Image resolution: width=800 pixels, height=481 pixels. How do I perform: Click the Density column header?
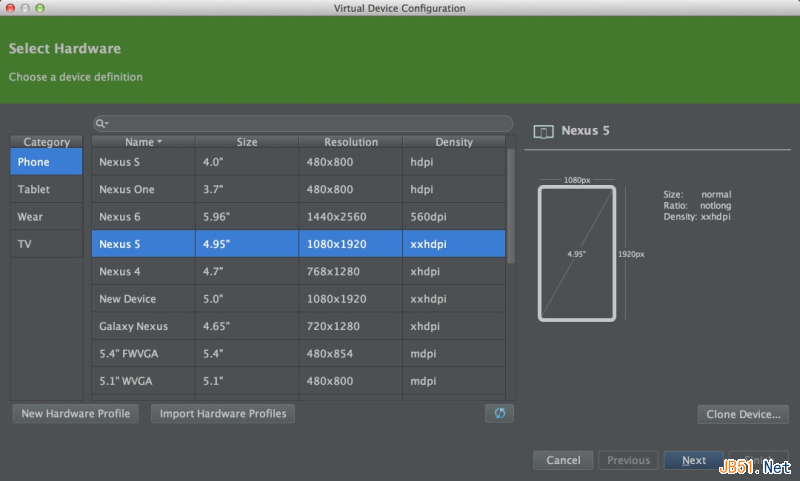(454, 142)
